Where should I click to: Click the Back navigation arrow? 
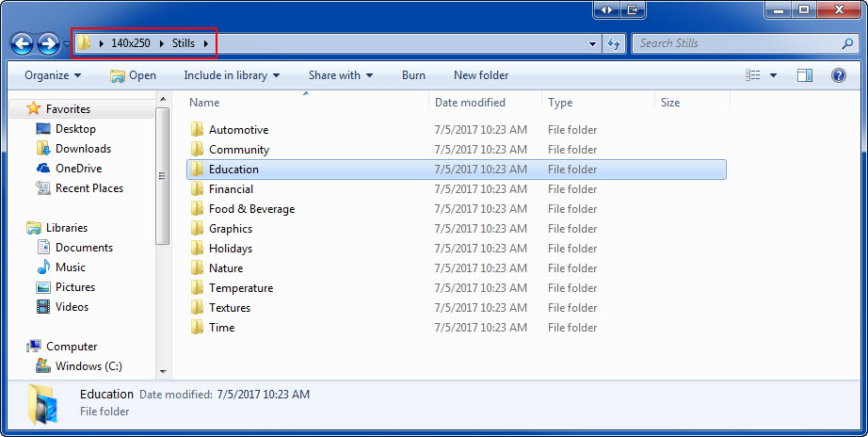(x=23, y=43)
